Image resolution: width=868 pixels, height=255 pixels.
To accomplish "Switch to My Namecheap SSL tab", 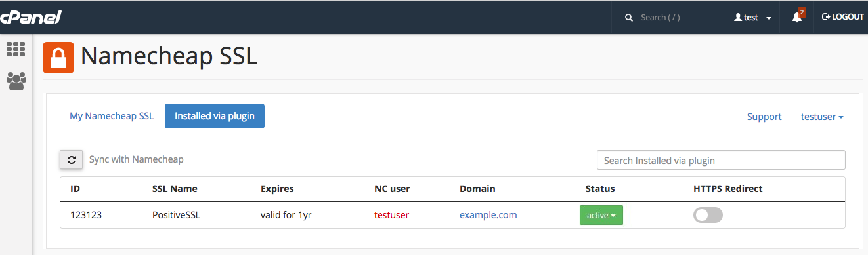I will [112, 116].
